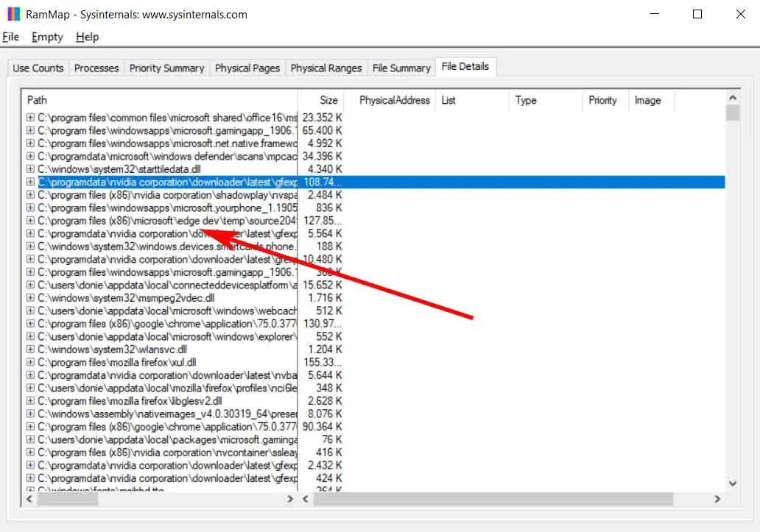
Task: Click the Path pane left scroll arrow
Action: click(29, 499)
